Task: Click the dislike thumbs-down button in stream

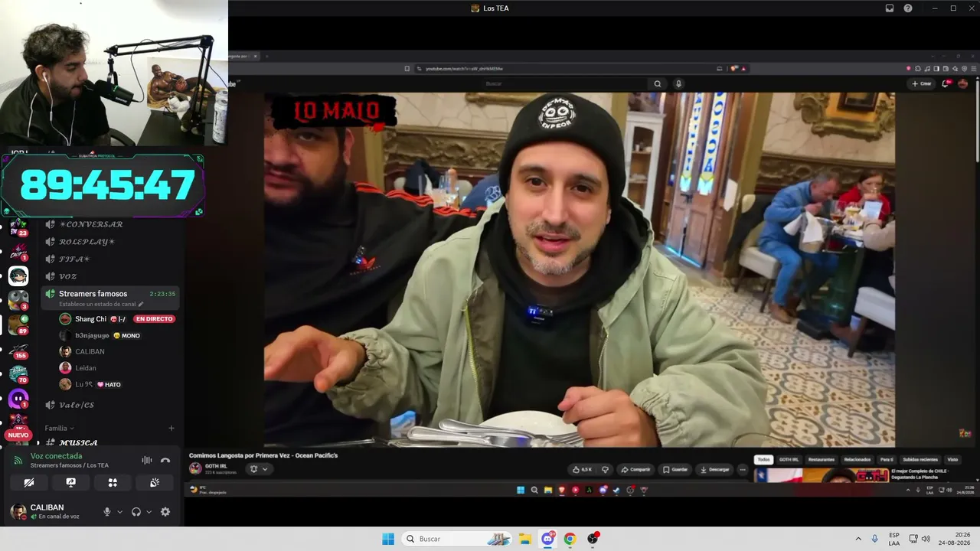Action: [x=605, y=469]
